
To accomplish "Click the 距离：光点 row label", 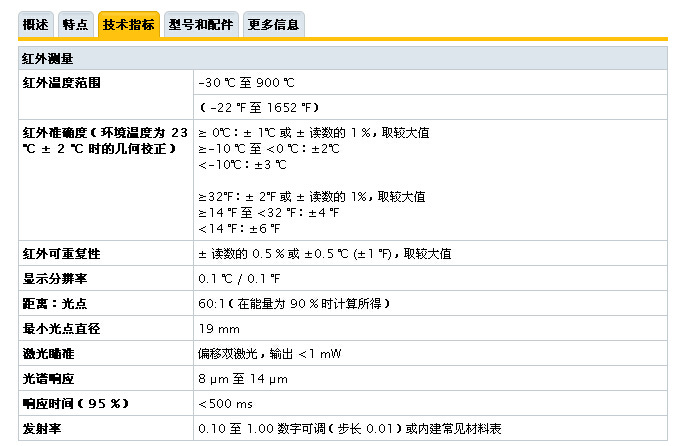I will [54, 304].
